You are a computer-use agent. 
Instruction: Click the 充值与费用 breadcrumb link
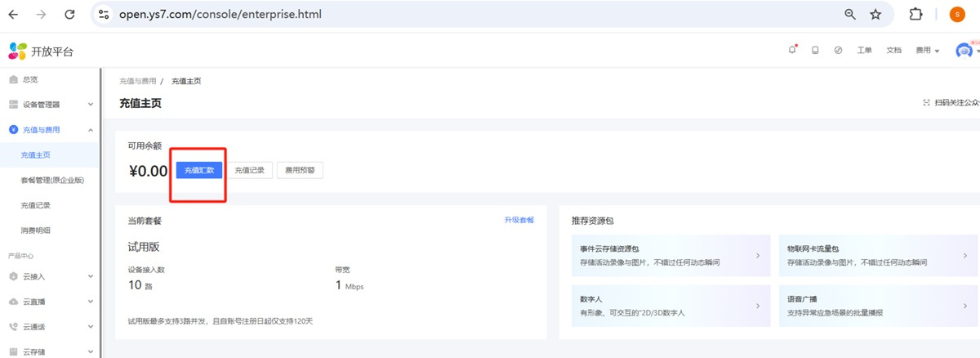(x=137, y=81)
